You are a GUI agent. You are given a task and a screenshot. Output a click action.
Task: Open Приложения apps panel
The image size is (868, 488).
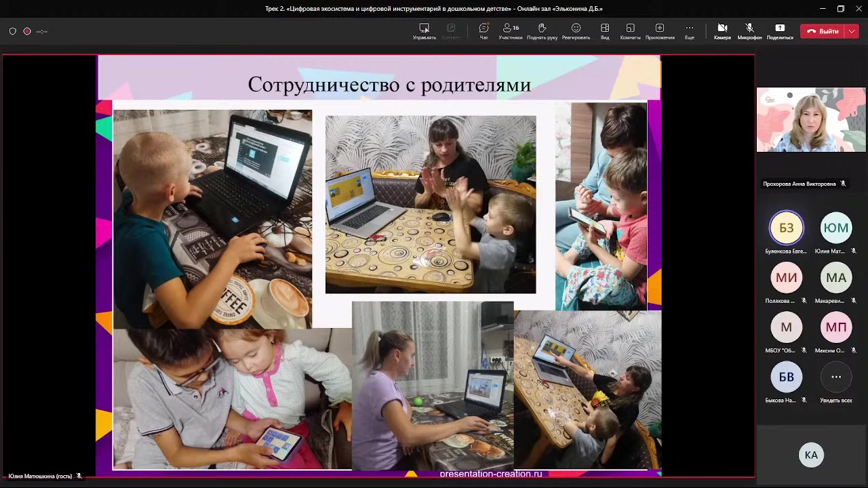pos(659,30)
